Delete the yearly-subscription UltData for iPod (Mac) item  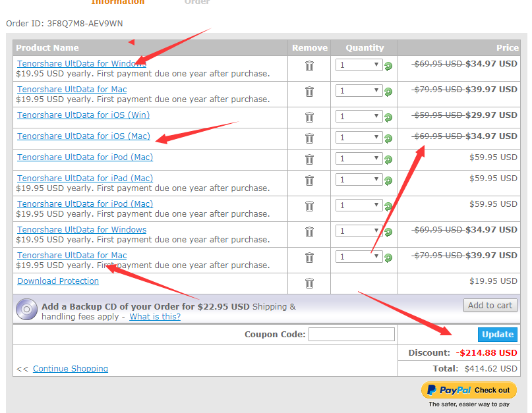tap(309, 206)
